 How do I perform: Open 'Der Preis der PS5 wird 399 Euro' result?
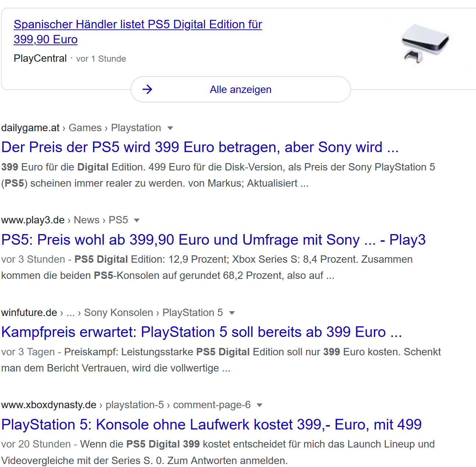(200, 147)
